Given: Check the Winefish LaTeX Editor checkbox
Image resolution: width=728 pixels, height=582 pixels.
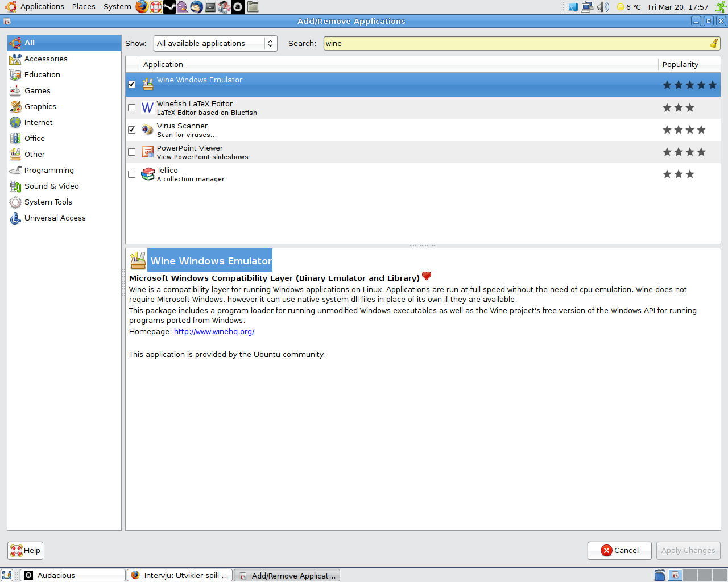Looking at the screenshot, I should (131, 107).
